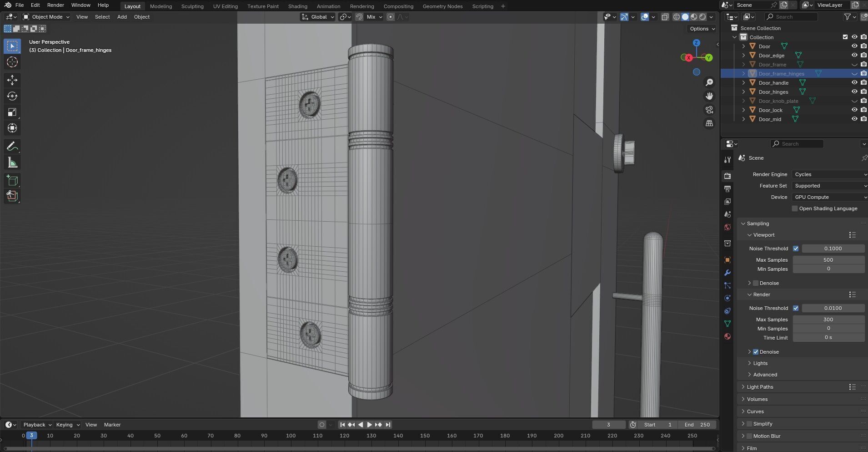This screenshot has height=452, width=868.
Task: Open the Playback popover
Action: (37, 425)
